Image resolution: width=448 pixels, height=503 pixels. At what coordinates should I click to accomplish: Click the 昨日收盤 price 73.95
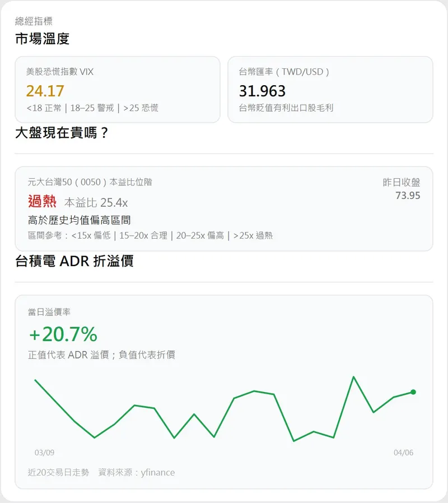click(x=408, y=195)
